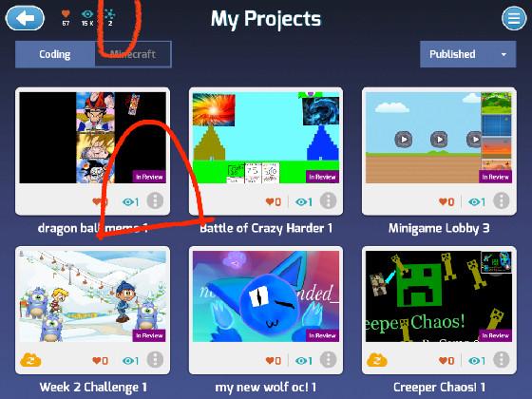The image size is (532, 399).
Task: Click In Review badge on my new wolf oc!
Action: click(x=322, y=335)
